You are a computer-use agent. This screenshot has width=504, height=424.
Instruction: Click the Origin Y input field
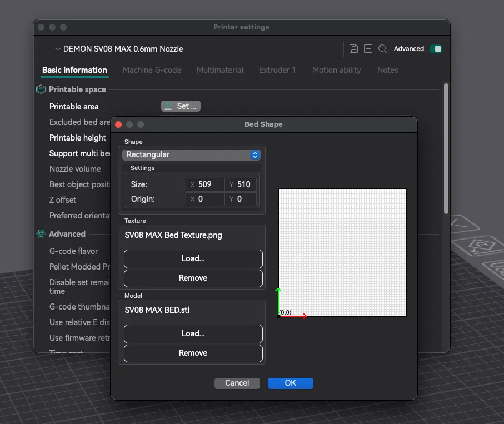[241, 199]
